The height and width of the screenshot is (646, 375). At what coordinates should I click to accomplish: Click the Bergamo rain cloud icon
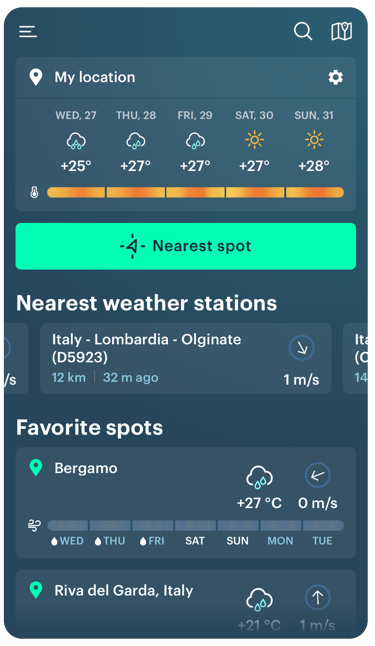click(259, 477)
